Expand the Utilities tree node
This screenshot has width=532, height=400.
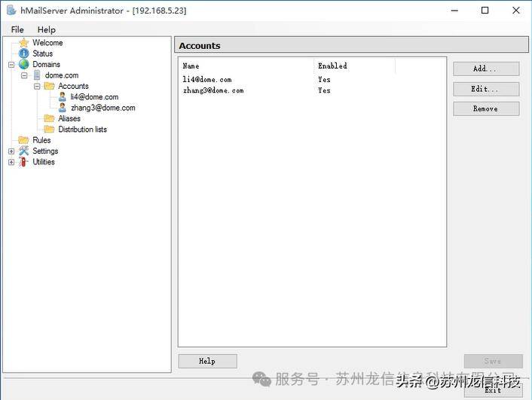pos(11,162)
